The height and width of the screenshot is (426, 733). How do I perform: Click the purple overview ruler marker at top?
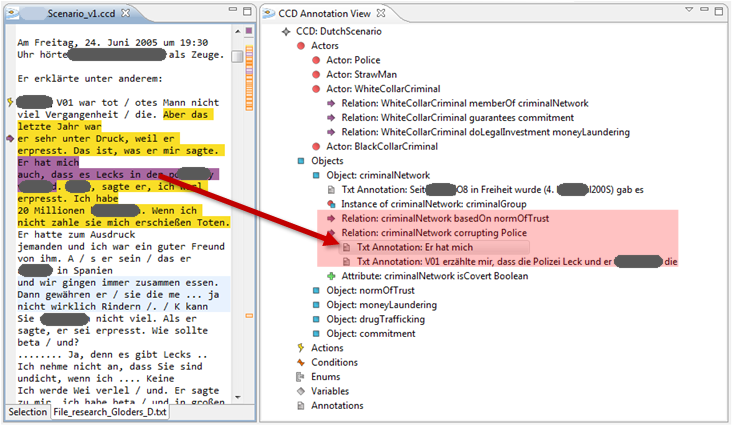249,31
